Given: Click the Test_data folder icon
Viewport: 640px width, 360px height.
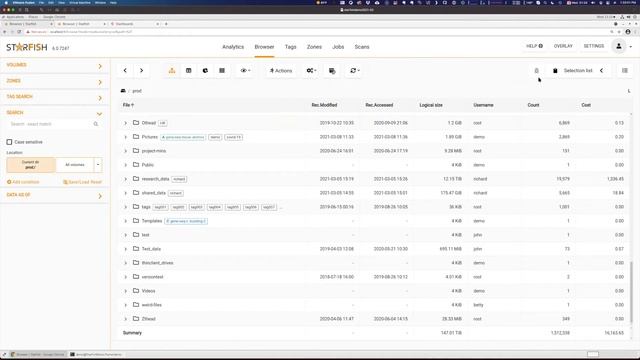Looking at the screenshot, I should 136,249.
